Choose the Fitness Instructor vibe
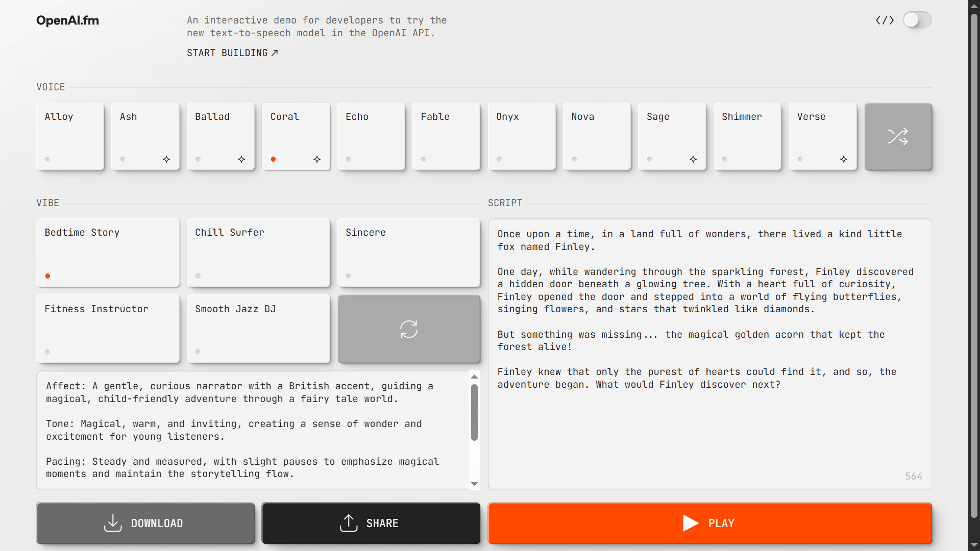Screen dimensions: 980x551 (x=108, y=329)
